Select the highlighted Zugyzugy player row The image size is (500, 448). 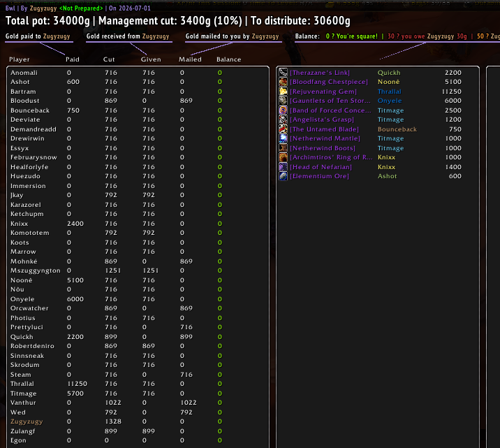[x=27, y=421]
